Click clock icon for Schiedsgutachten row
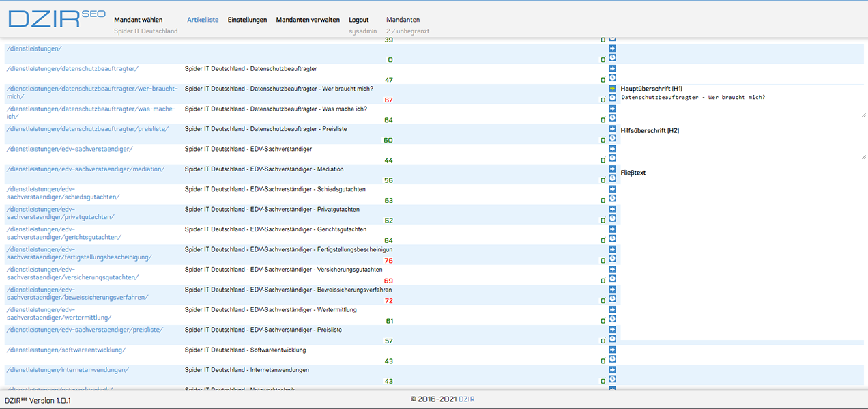This screenshot has width=868, height=409. point(612,199)
